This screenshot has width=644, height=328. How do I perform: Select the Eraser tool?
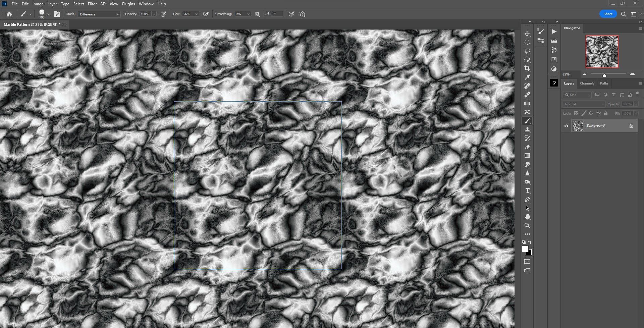(527, 147)
